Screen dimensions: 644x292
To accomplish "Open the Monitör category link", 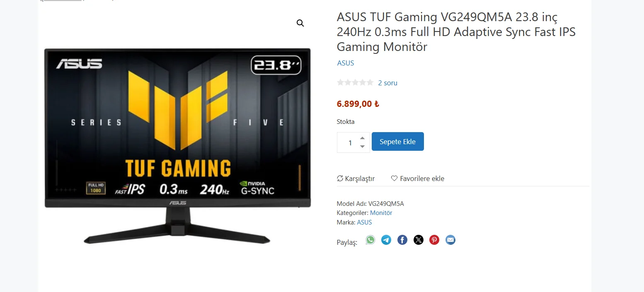I will [x=381, y=213].
